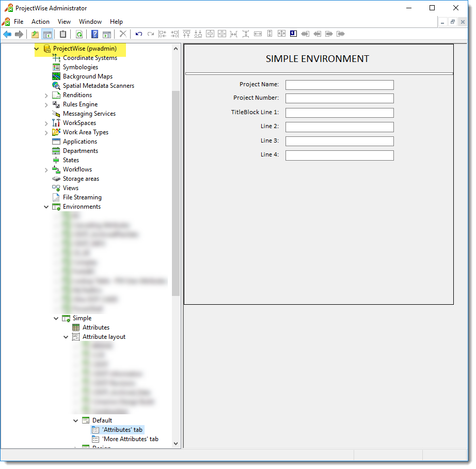The image size is (476, 469).
Task: Click the Show/Hide action pane icon
Action: click(107, 34)
